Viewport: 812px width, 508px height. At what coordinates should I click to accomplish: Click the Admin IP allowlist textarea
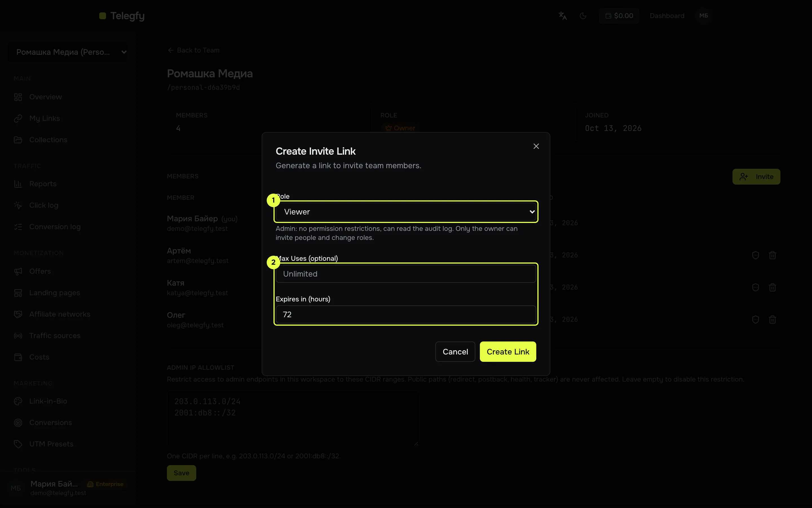[x=293, y=419]
